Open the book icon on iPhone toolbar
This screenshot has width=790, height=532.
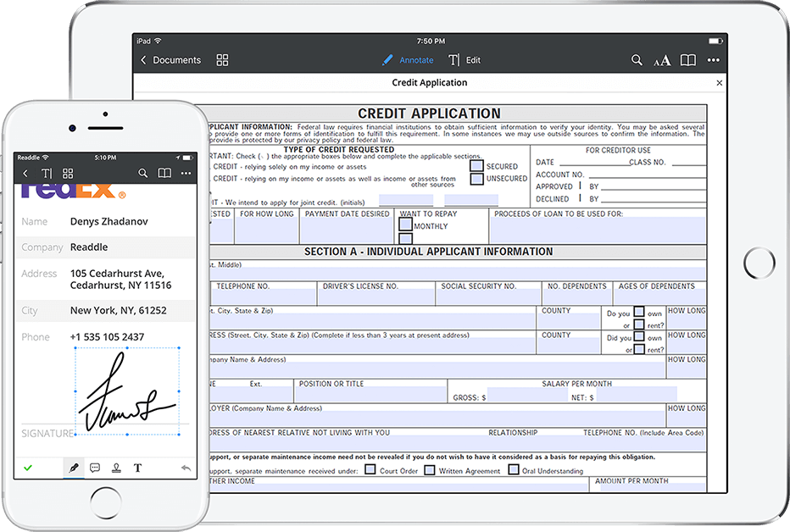(164, 174)
